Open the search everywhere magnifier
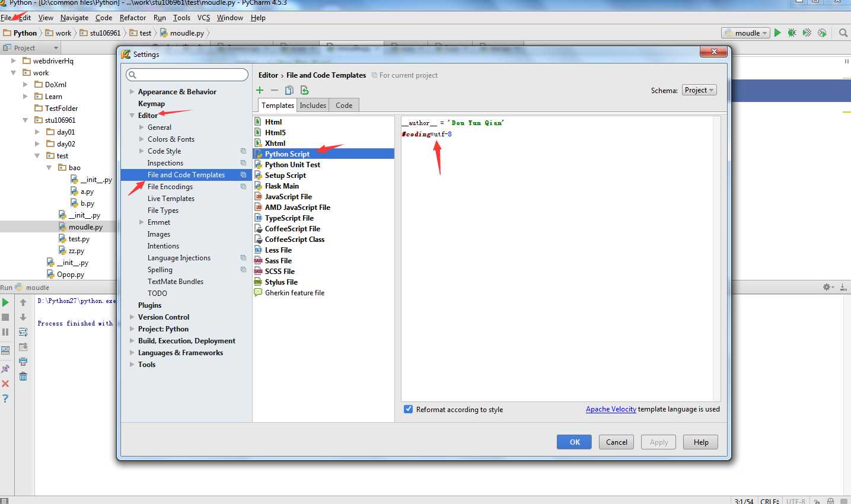Viewport: 851px width, 504px height. pyautogui.click(x=843, y=33)
